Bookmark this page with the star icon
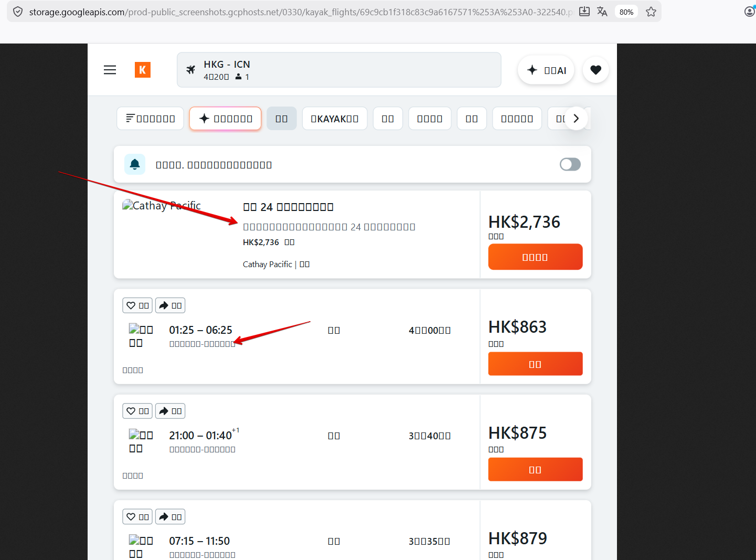Viewport: 756px width, 560px height. coord(651,12)
